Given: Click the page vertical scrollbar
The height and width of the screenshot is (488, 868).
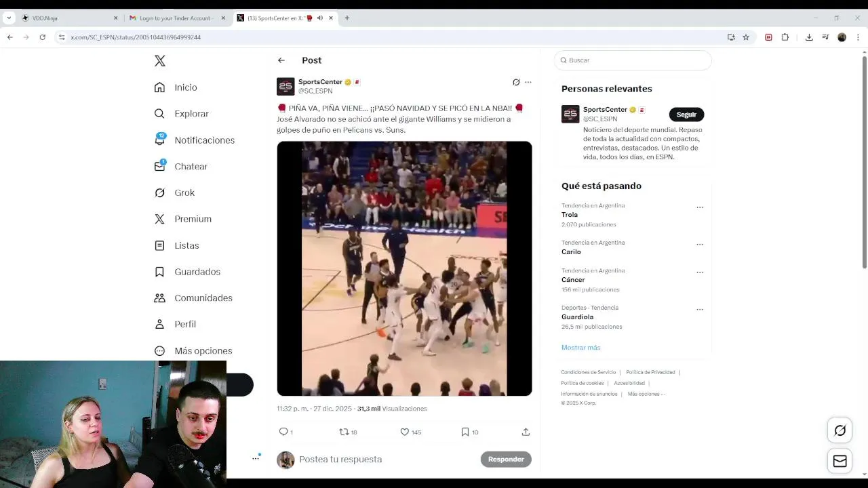Looking at the screenshot, I should coord(864,163).
